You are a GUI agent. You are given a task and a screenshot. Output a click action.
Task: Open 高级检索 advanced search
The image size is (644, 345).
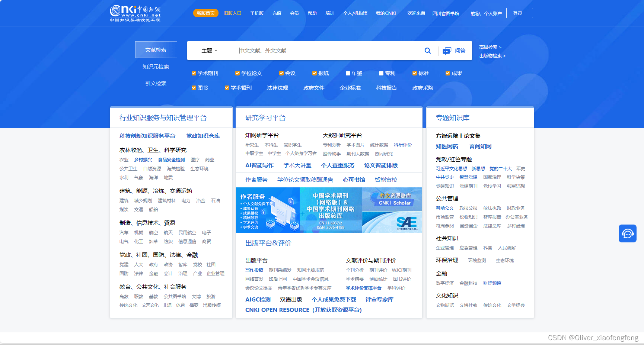tap(490, 47)
